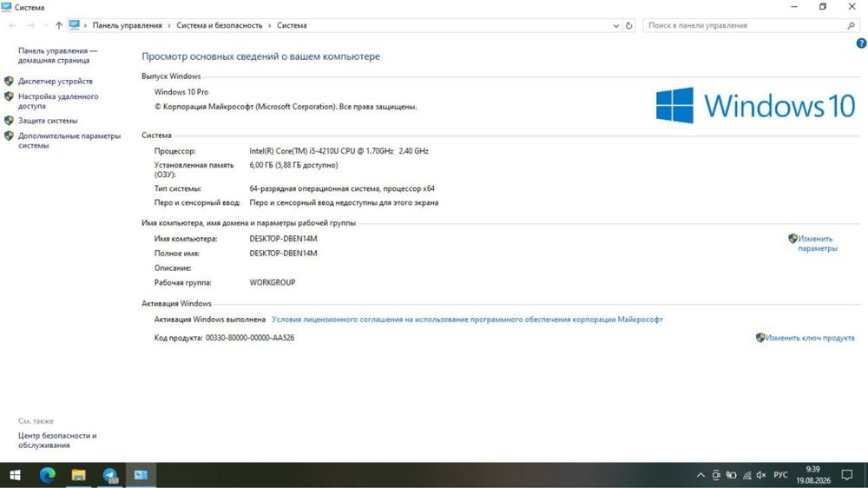Click the Windows 10 Pro edition text
The width and height of the screenshot is (868, 488).
tap(181, 92)
